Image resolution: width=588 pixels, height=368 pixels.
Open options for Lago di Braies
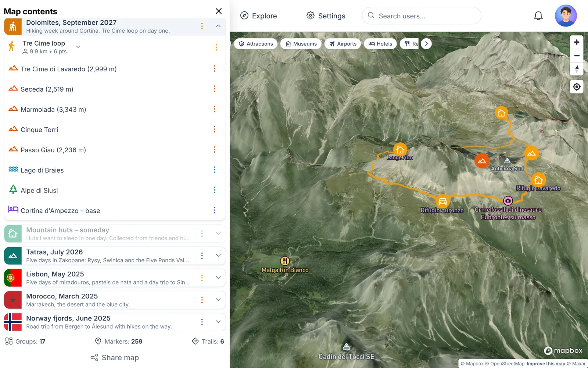pos(215,170)
